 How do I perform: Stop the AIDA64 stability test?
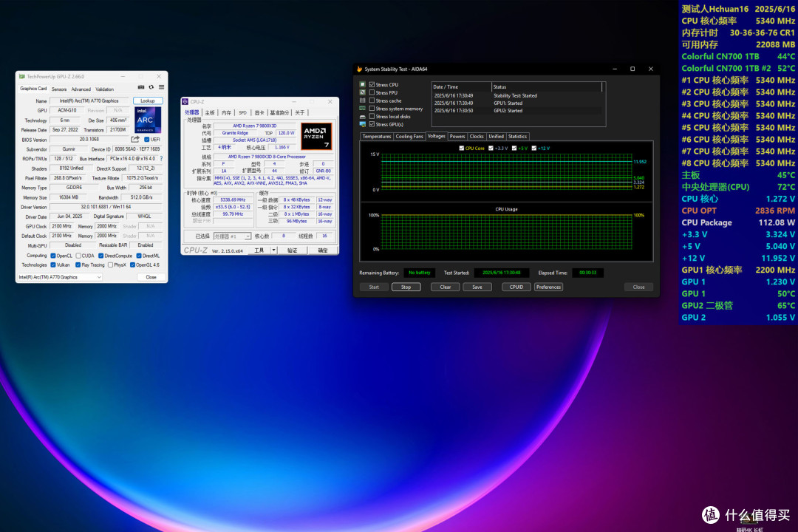406,287
